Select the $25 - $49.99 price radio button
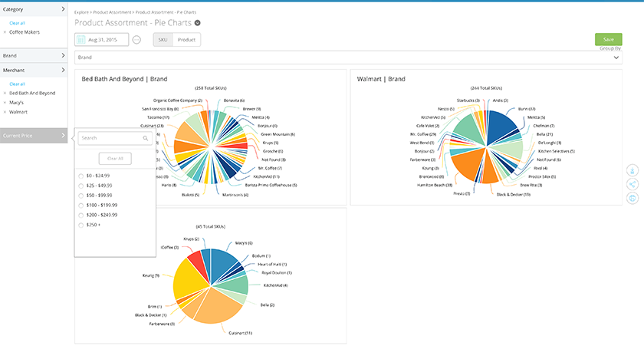 (x=81, y=186)
